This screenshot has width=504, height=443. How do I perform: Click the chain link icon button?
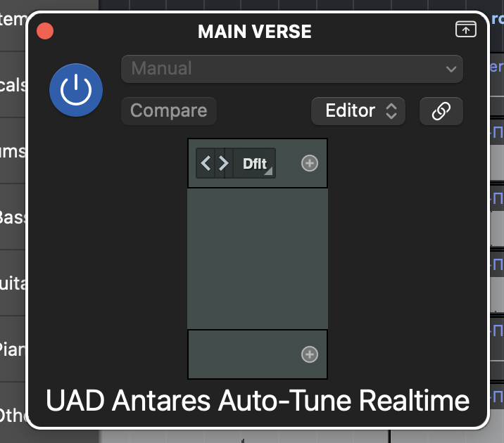[441, 111]
